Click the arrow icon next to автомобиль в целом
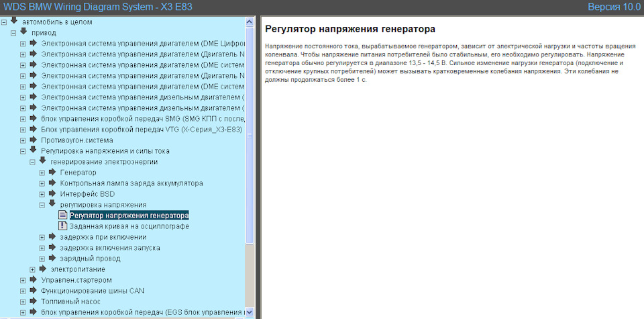 14,21
